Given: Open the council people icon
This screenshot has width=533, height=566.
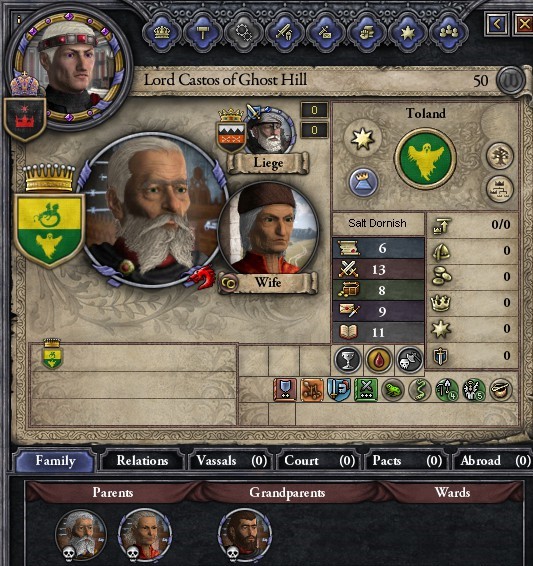Looking at the screenshot, I should pyautogui.click(x=449, y=32).
